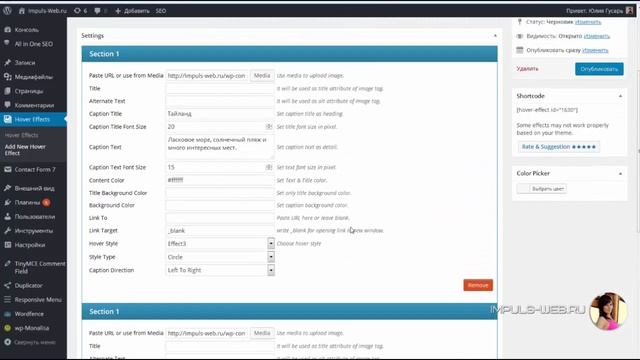Select Add New Hover Effect submenu item

25,150
